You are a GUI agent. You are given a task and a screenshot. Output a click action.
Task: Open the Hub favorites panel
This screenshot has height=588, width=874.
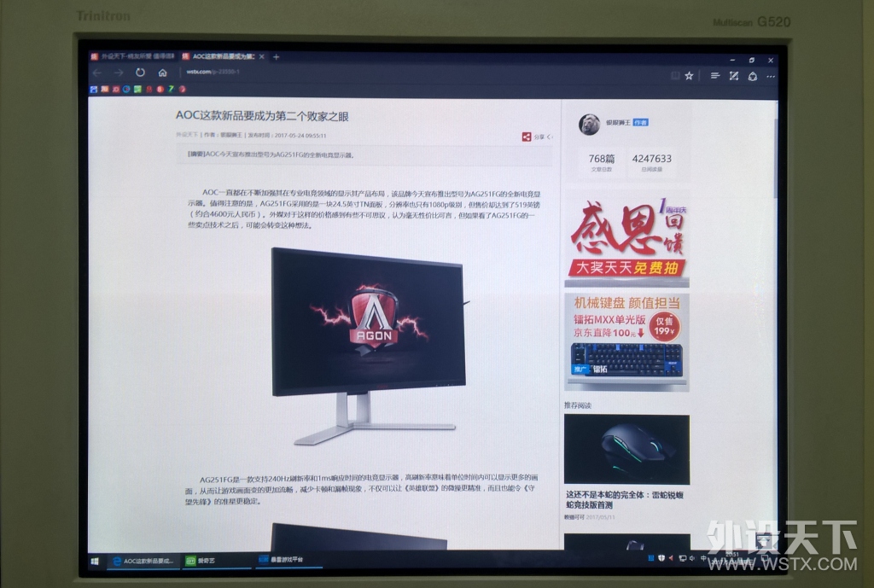715,76
